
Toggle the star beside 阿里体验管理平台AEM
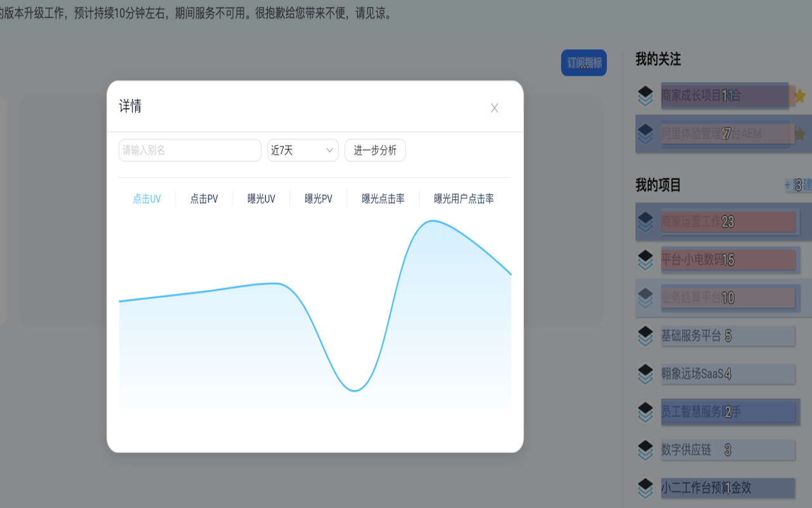[x=799, y=134]
